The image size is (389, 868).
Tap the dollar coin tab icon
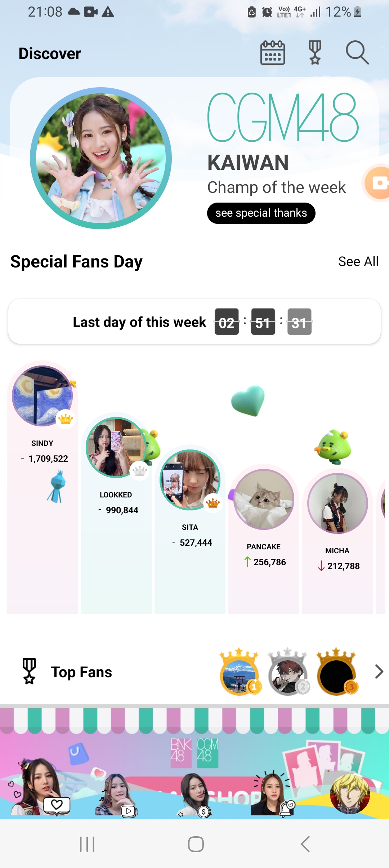point(204,811)
